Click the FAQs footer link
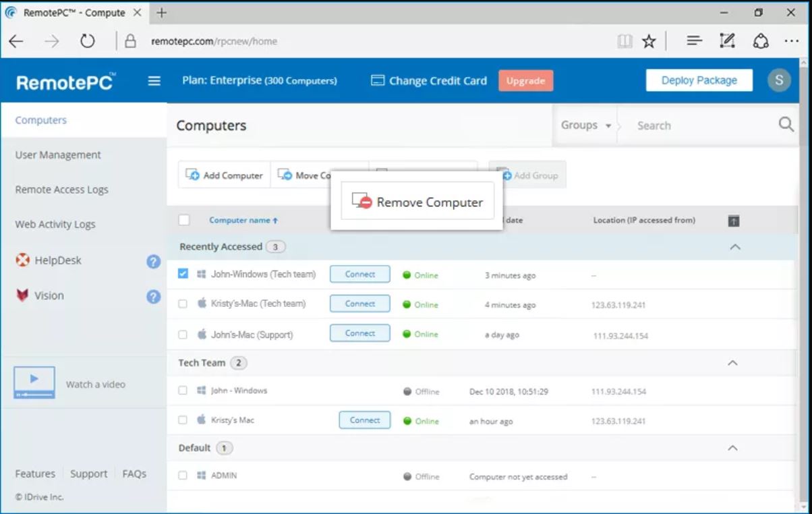Viewport: 812px width, 514px height. 134,474
